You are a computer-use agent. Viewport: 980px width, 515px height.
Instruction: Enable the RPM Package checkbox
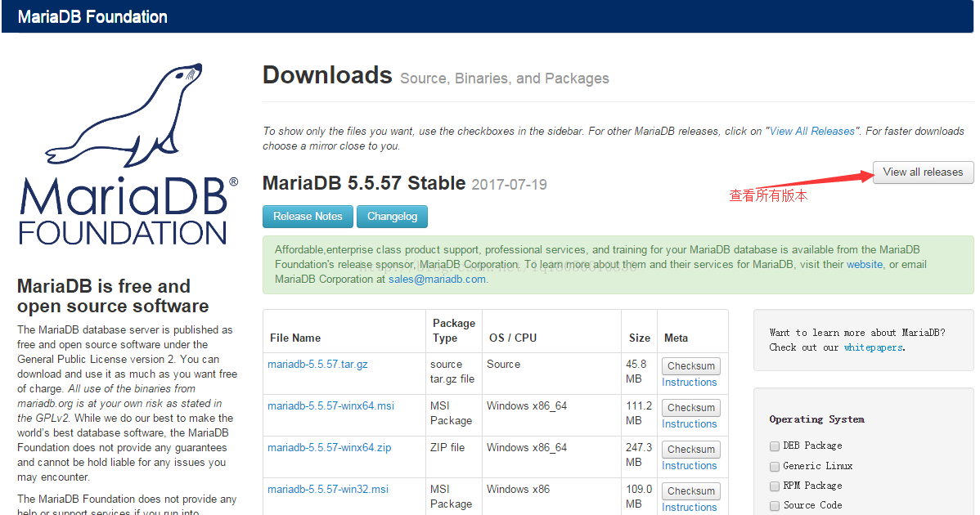[x=775, y=486]
